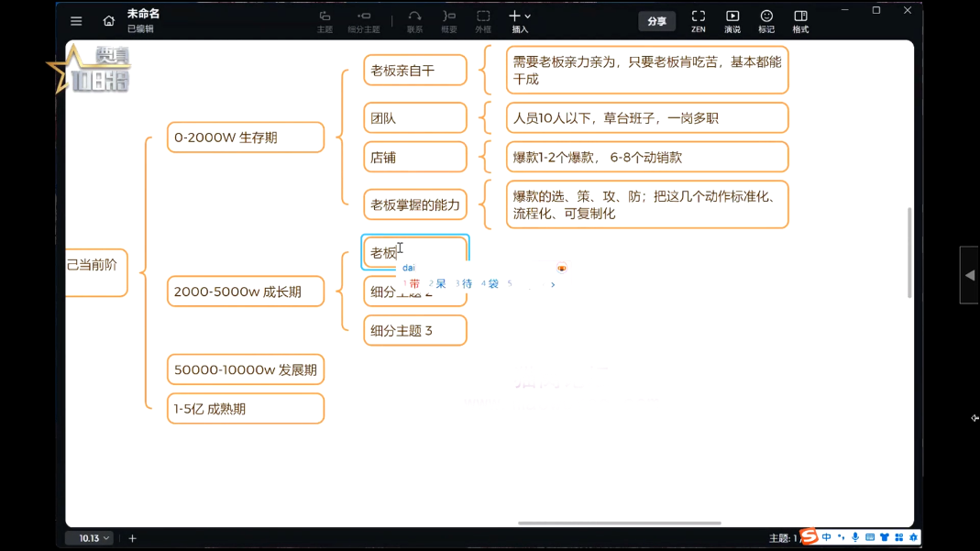Open the 插入 insert dropdown

[520, 21]
